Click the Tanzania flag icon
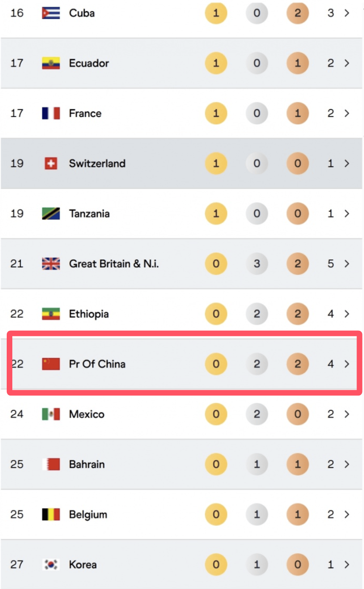This screenshot has width=364, height=589. [51, 213]
